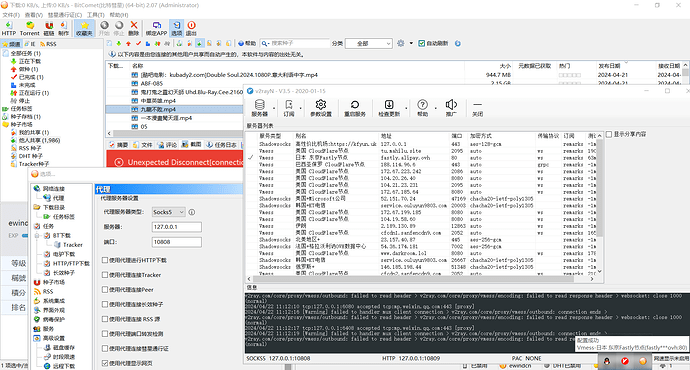Switch to the RSS tab in left panel
The image size is (690, 370).
(x=48, y=44)
